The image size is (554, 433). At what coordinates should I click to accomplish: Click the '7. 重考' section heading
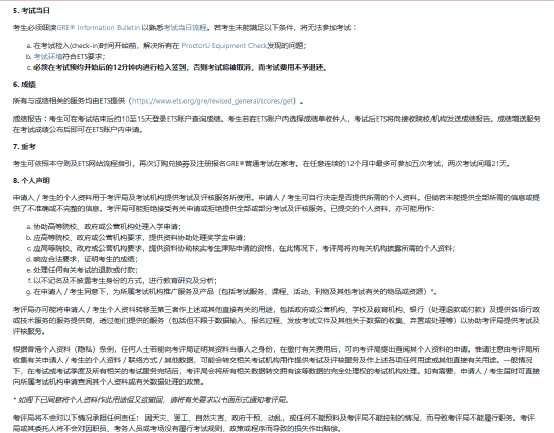pyautogui.click(x=24, y=147)
